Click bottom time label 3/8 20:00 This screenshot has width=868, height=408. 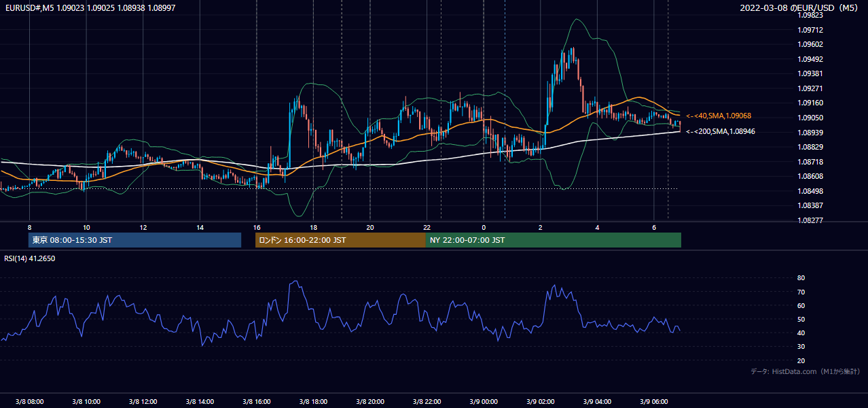(x=369, y=402)
